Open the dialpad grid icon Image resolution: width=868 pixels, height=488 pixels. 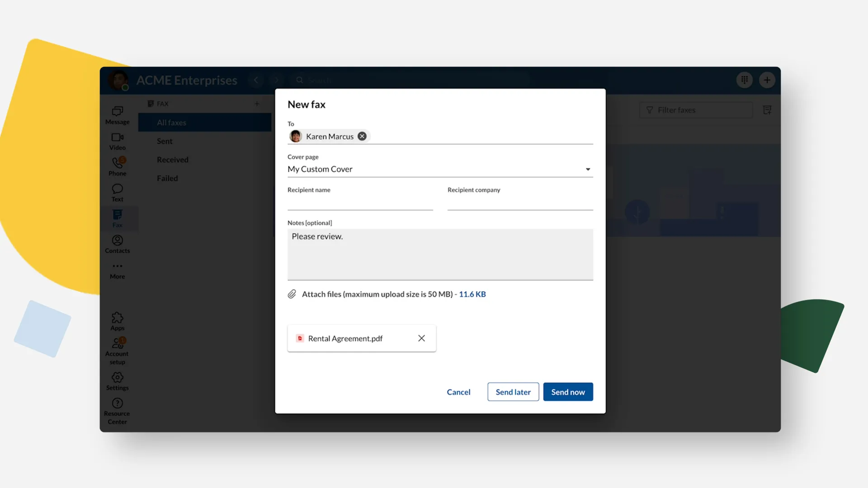click(x=744, y=80)
